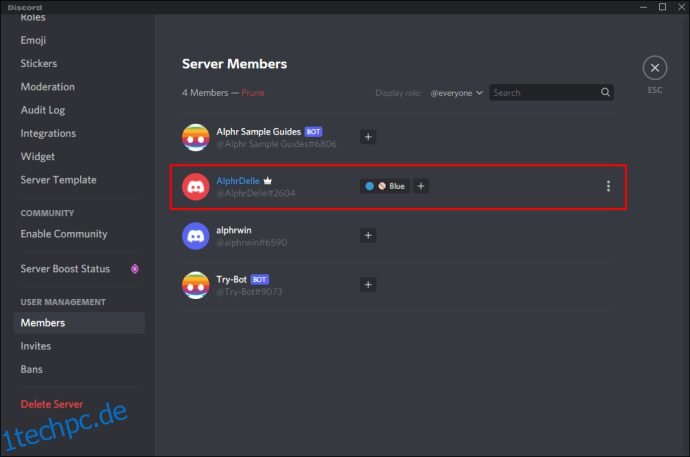The width and height of the screenshot is (690, 457).
Task: Open Widget settings
Action: click(x=37, y=157)
